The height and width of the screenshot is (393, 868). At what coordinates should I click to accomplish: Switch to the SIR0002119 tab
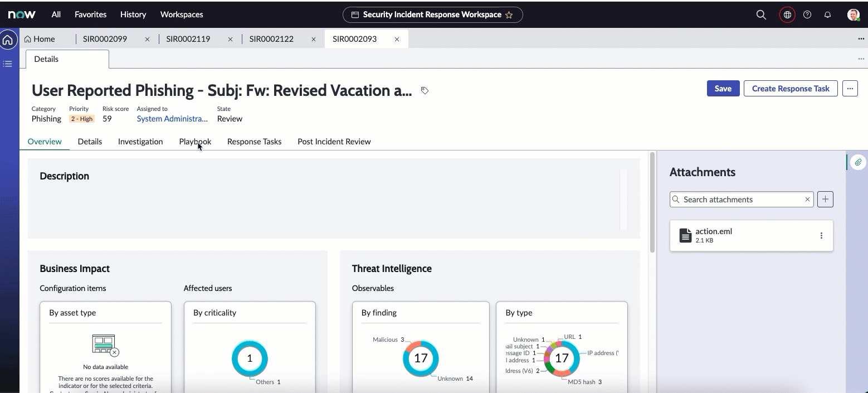pos(188,39)
